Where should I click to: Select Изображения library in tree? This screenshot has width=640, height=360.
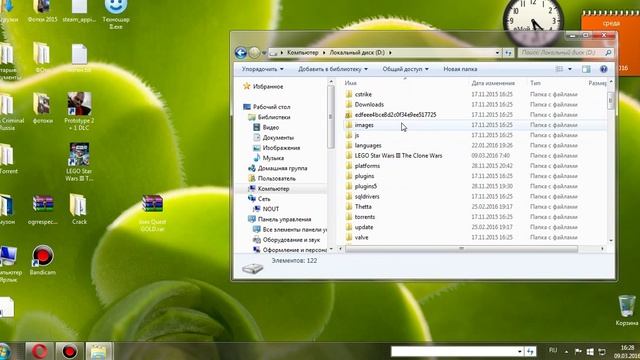pos(281,148)
